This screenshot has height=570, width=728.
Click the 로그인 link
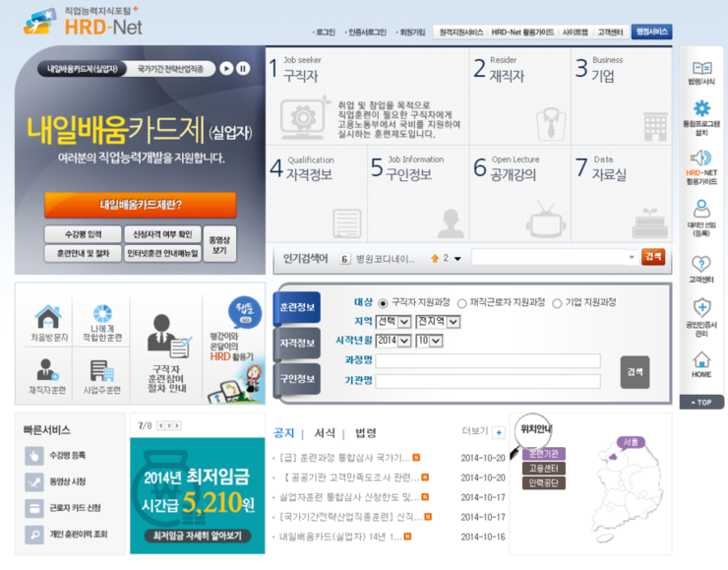pyautogui.click(x=326, y=32)
